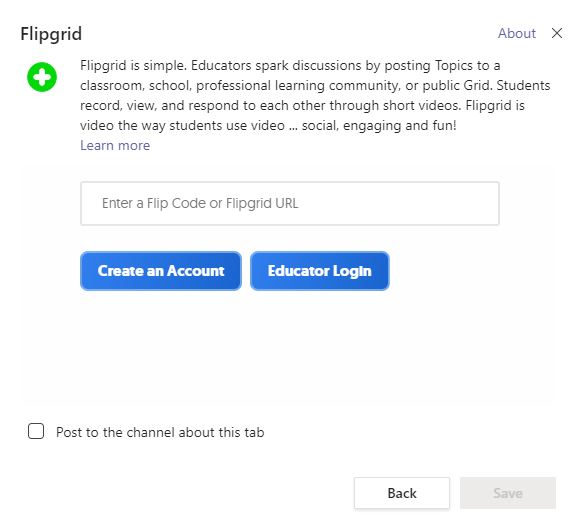Viewport: 575px width, 531px height.
Task: Click the Create an Account button
Action: 161,271
